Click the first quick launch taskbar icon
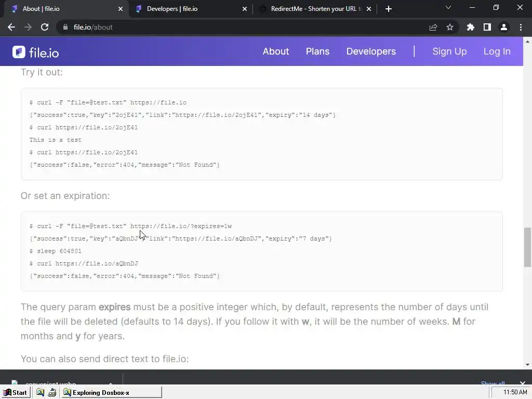Viewport: 532px width, 399px height. coord(41,393)
